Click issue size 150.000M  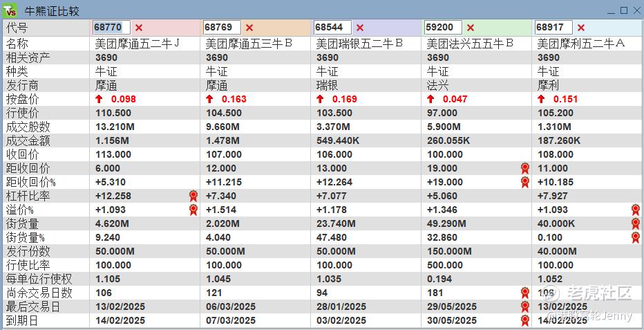coord(449,251)
